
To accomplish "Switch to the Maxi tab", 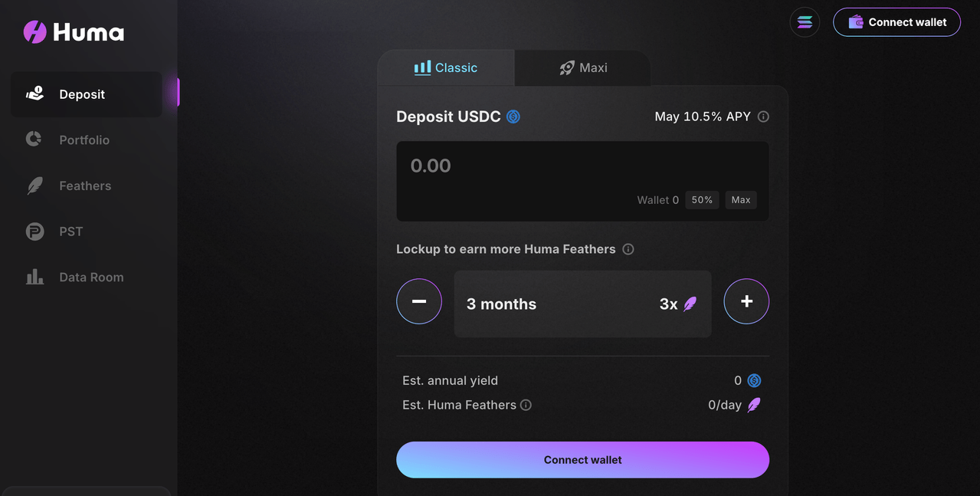I will point(583,68).
